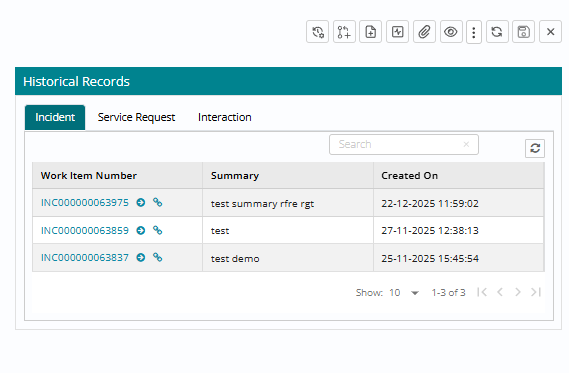Click arrow icon next to INC000000063859
569x373 pixels.
pos(141,230)
